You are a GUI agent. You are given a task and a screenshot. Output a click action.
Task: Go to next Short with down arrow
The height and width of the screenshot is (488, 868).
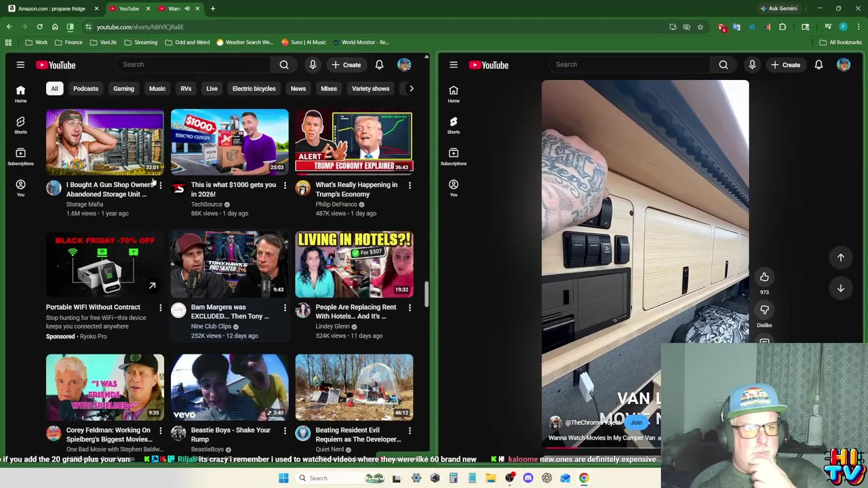pyautogui.click(x=840, y=288)
